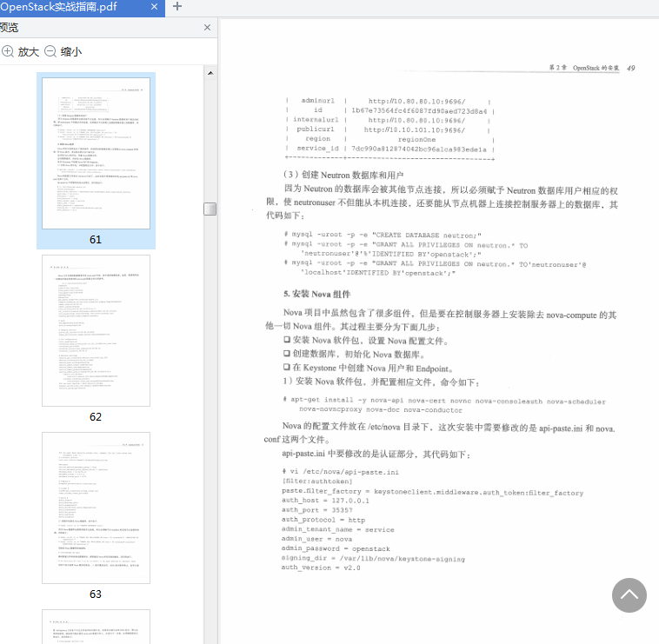
Task: Click the 'admin_user = nova' line
Action: 316,539
